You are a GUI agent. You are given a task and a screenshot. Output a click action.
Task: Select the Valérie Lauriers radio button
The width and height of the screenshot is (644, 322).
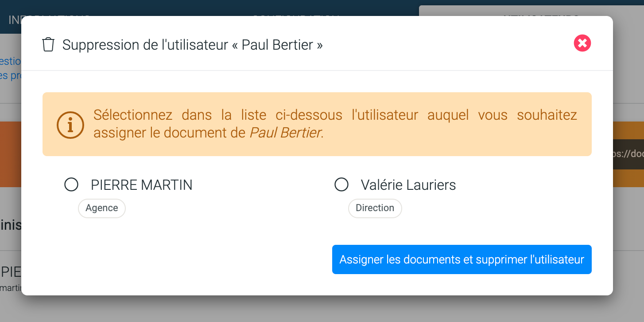[x=341, y=185]
